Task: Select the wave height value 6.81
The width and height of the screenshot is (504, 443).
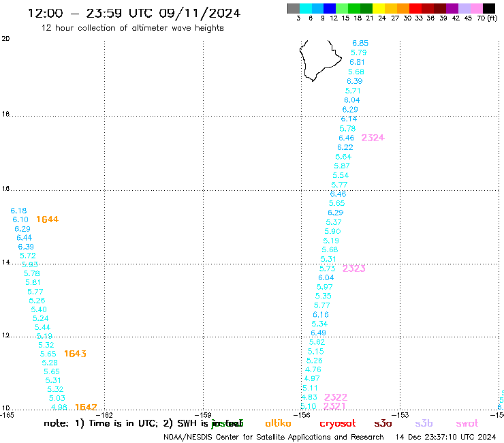Action: pyautogui.click(x=357, y=62)
